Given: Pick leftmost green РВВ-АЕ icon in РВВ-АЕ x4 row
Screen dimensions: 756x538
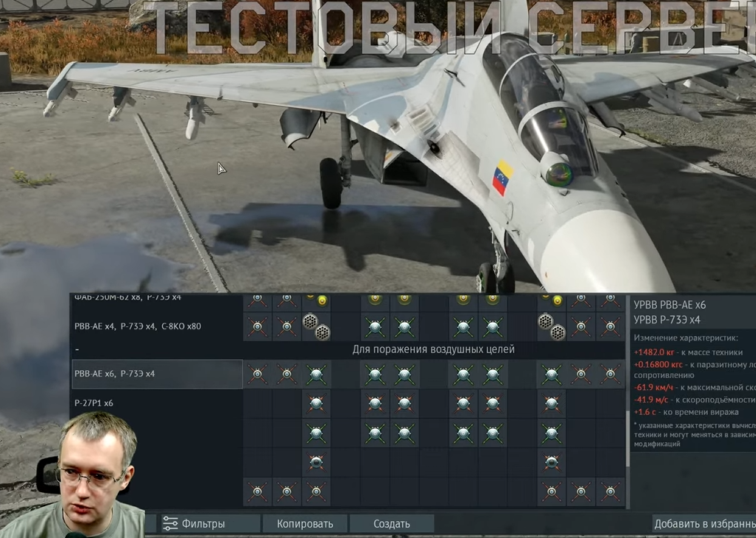Looking at the screenshot, I should coord(375,326).
